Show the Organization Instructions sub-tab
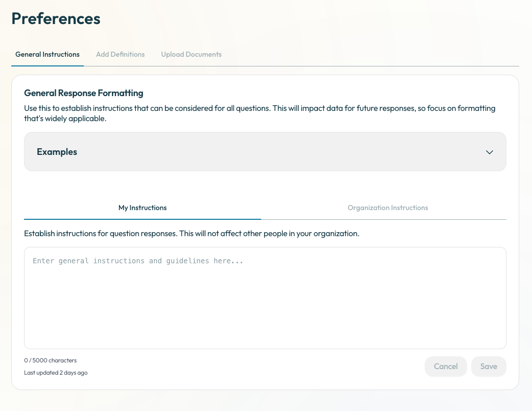Image resolution: width=532 pixels, height=411 pixels. pyautogui.click(x=387, y=208)
